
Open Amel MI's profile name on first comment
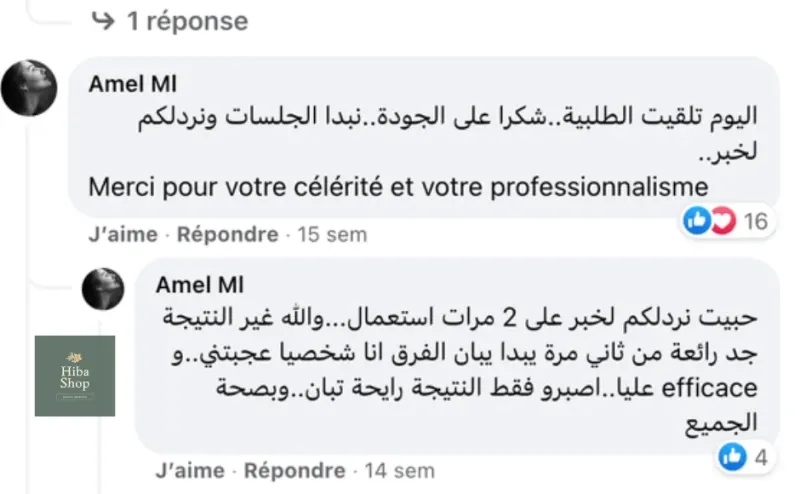pos(131,85)
